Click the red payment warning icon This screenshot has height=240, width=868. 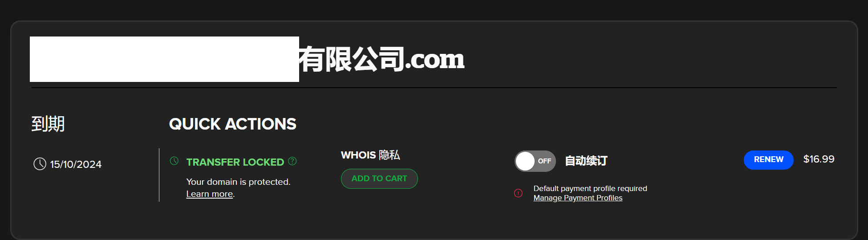pyautogui.click(x=518, y=193)
